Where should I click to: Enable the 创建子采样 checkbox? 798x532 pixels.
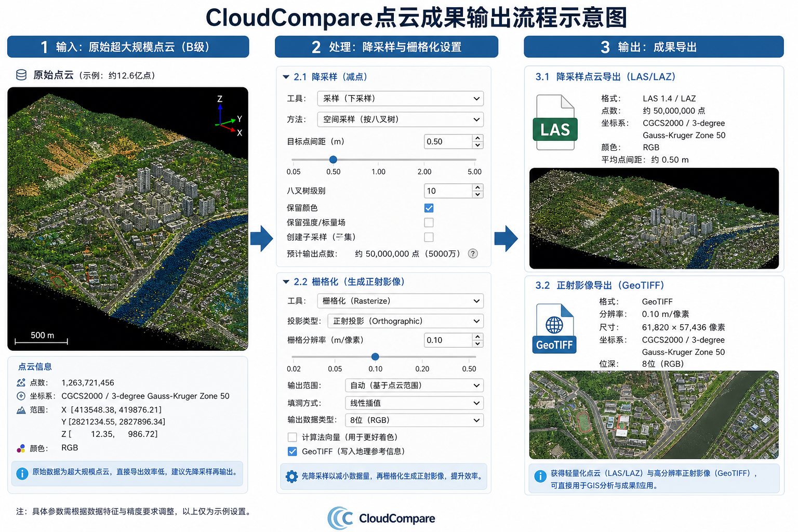coord(429,237)
